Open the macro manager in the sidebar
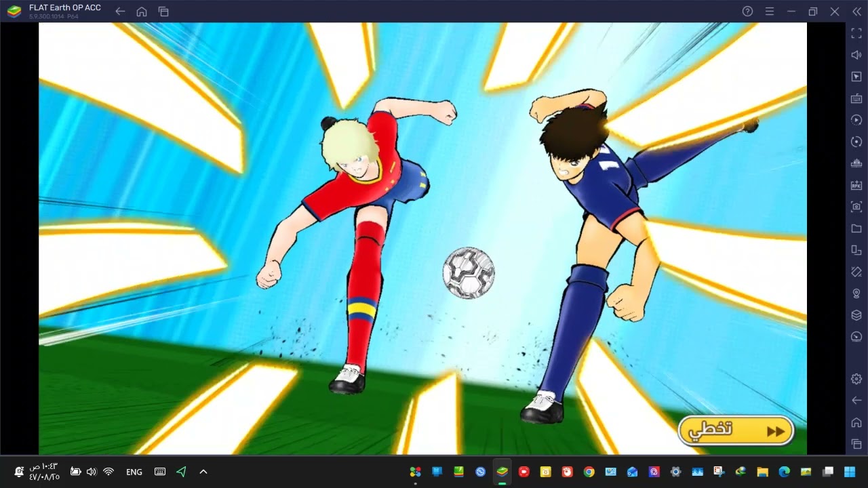This screenshot has height=488, width=868. (x=856, y=163)
